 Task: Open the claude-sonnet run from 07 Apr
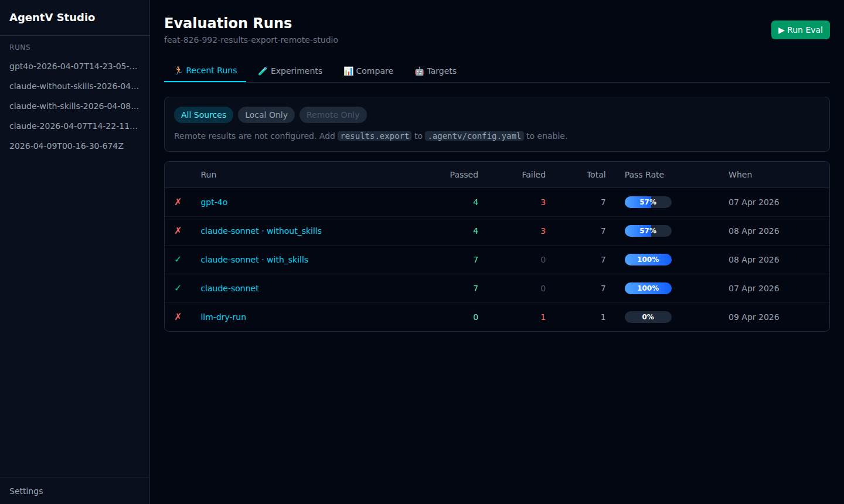pyautogui.click(x=230, y=288)
